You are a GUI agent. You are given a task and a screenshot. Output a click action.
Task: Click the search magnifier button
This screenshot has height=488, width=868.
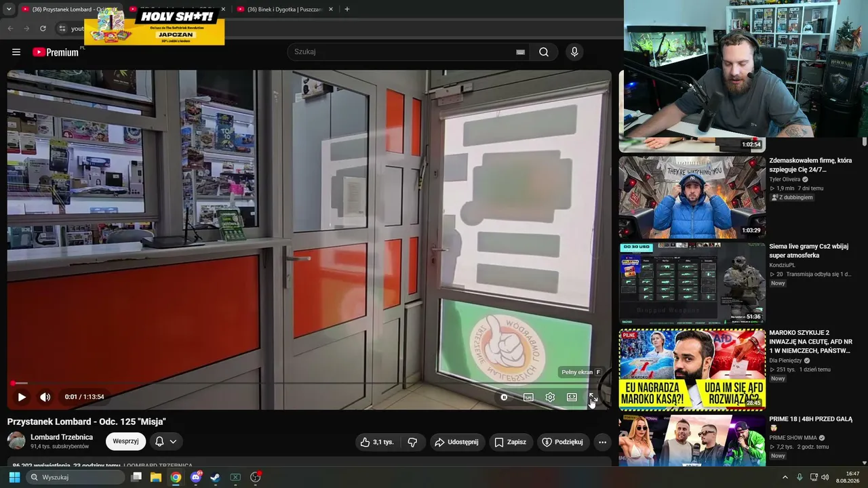tap(544, 52)
